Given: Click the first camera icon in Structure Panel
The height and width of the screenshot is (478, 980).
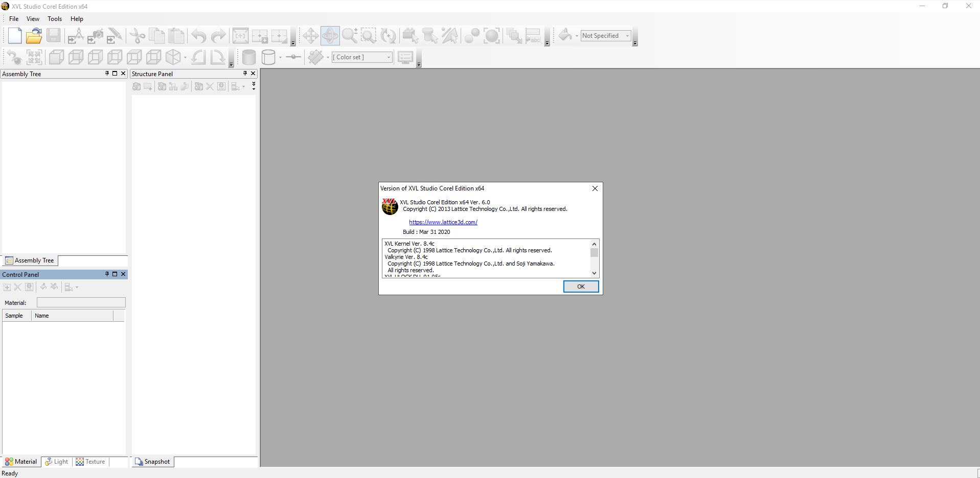Looking at the screenshot, I should point(136,86).
